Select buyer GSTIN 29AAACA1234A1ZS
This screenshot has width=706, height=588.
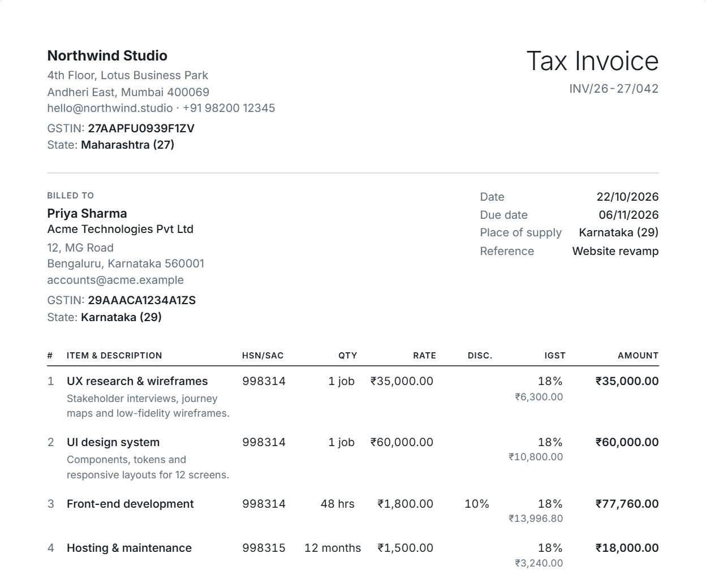(x=142, y=300)
